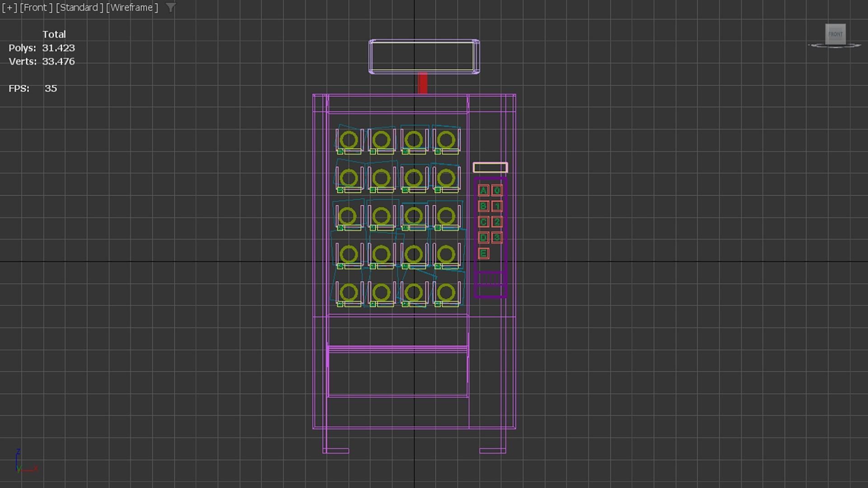Image resolution: width=868 pixels, height=488 pixels.
Task: Select the coin return slot below keypad
Action: pos(490,279)
